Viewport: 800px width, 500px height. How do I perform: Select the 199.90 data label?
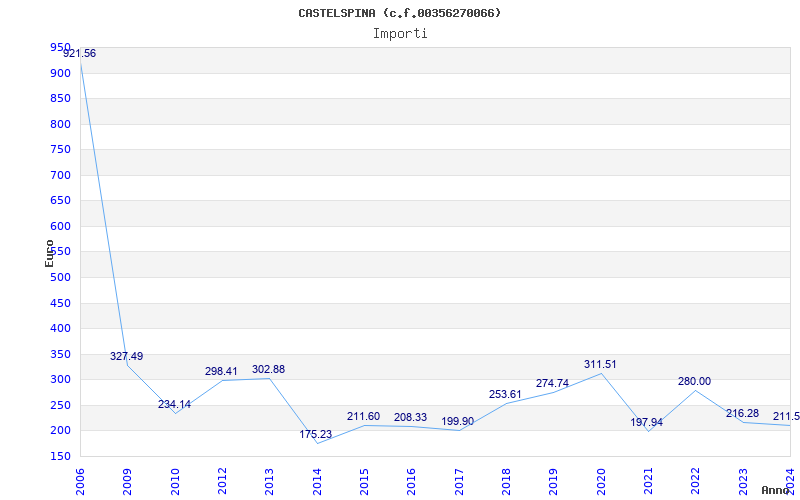458,421
